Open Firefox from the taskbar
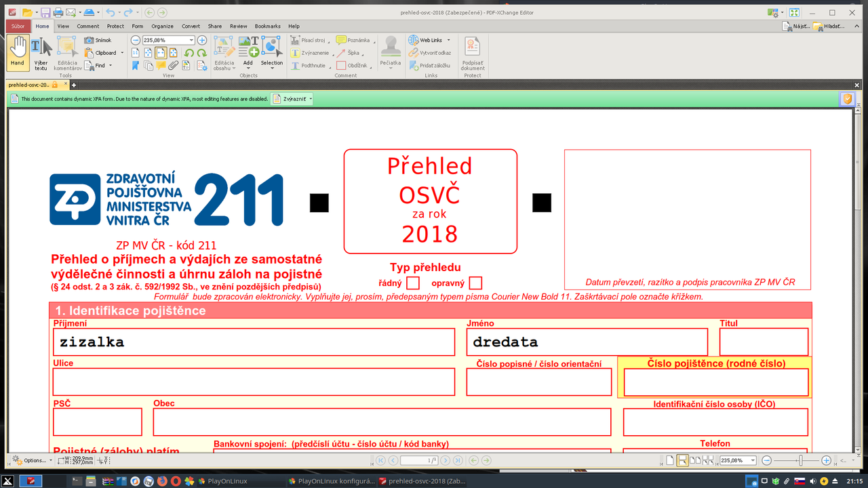 161,481
